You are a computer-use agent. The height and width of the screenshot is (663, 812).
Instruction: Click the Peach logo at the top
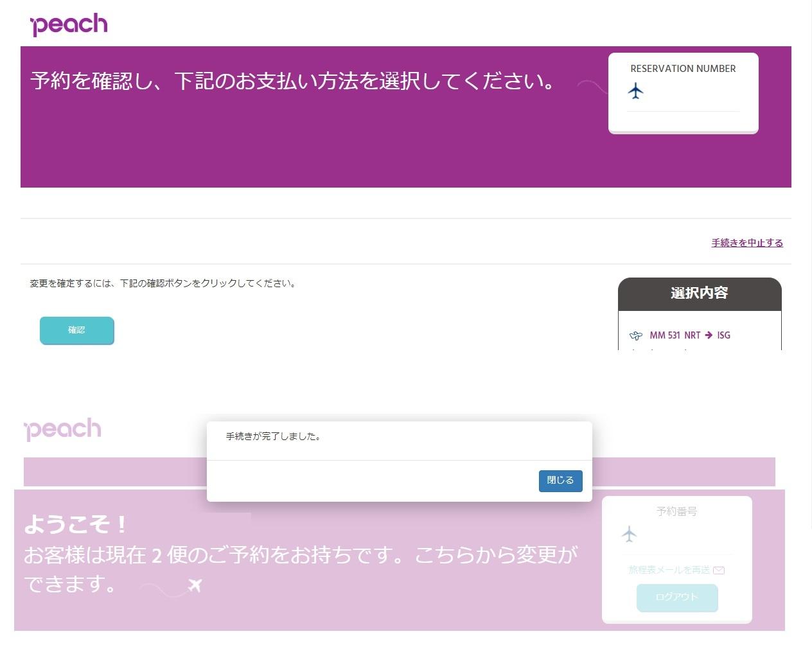pyautogui.click(x=69, y=24)
